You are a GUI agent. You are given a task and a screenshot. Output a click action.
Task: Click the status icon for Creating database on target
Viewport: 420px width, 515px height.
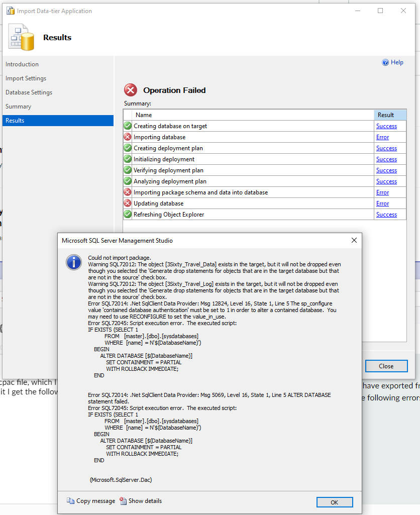click(128, 126)
